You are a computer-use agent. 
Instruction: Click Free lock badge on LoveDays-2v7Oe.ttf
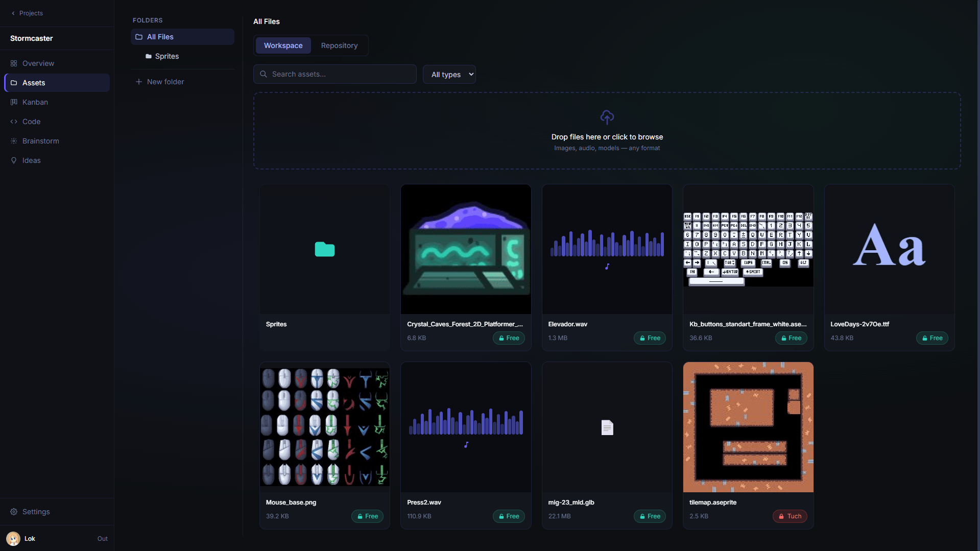(x=932, y=338)
